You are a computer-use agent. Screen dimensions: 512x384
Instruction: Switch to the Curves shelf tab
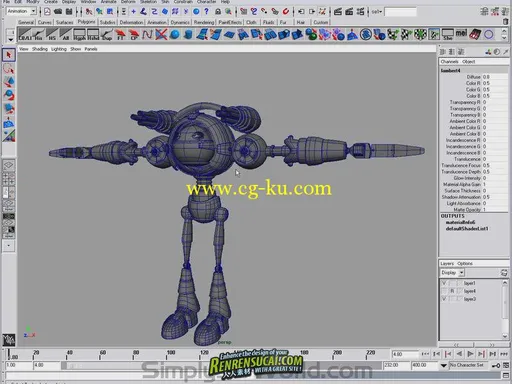[45, 22]
